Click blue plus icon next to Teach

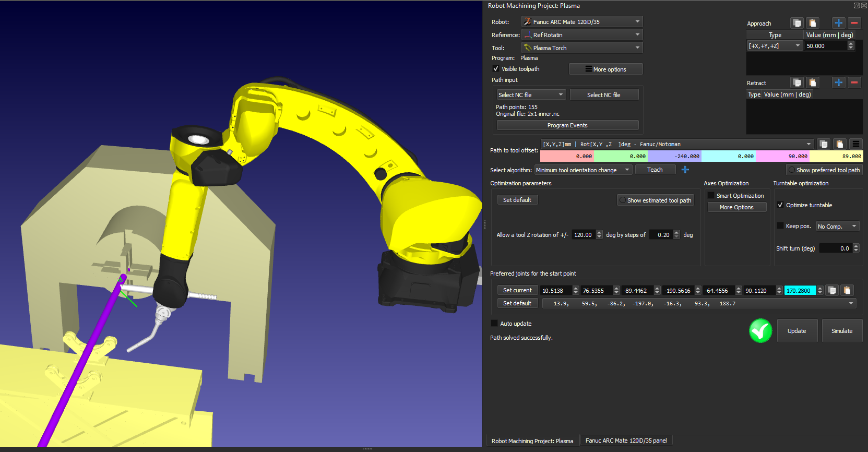[685, 170]
